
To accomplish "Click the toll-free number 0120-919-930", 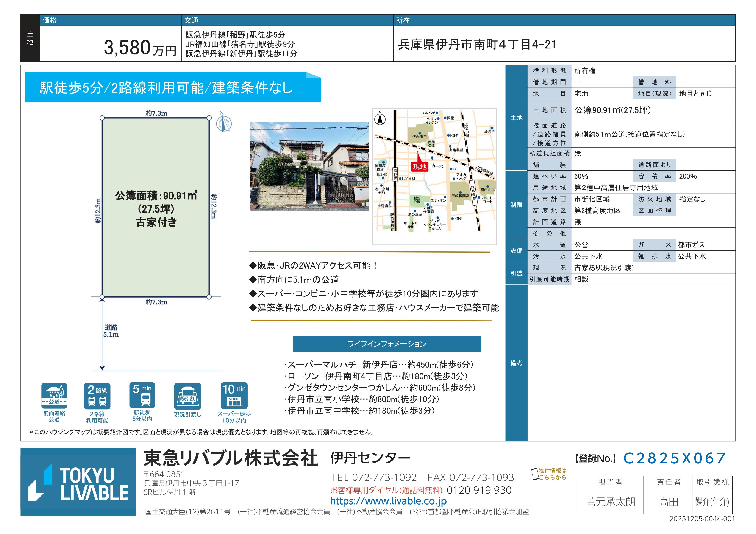I will coord(479,490).
